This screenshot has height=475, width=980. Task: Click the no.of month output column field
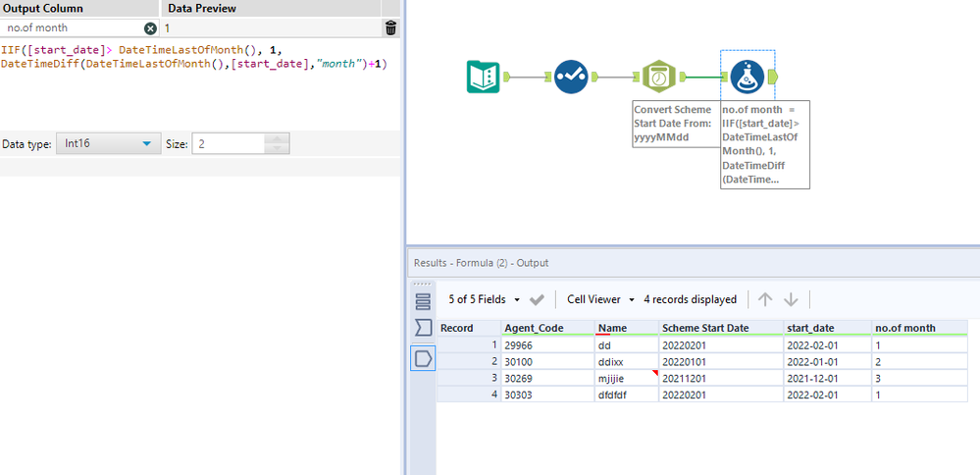coord(74,28)
